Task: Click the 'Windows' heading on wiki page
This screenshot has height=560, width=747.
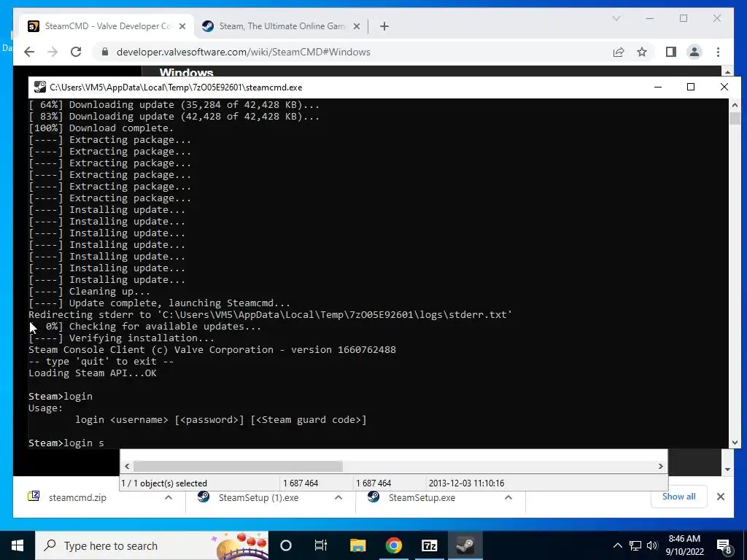Action: 186,72
